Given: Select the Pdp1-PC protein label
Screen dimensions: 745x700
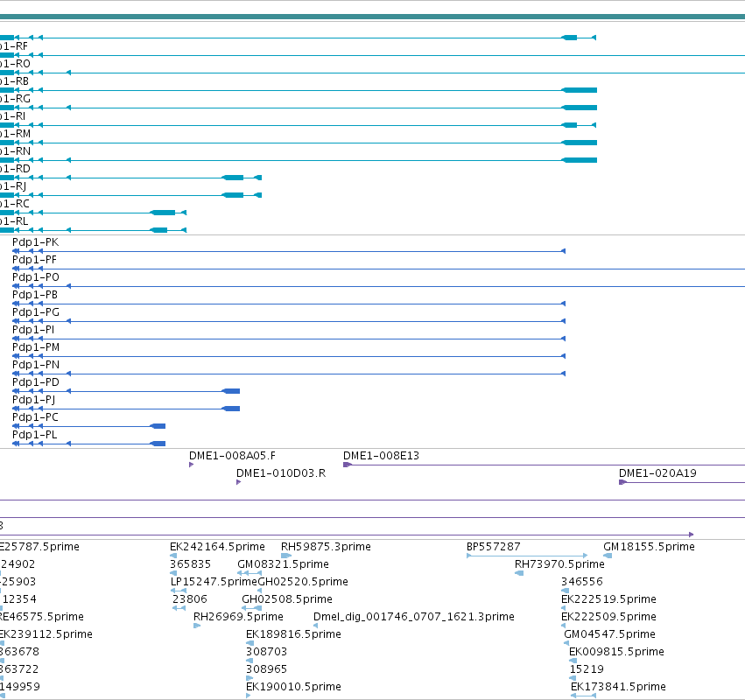Looking at the screenshot, I should (x=35, y=417).
